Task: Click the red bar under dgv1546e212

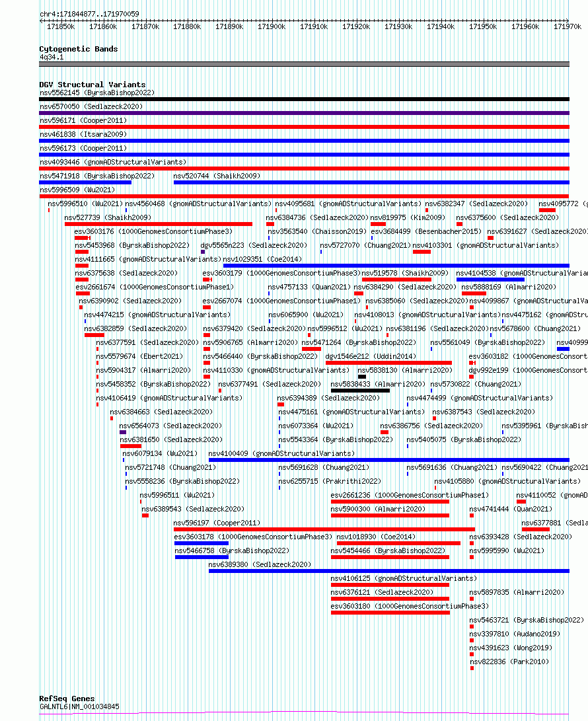Action: pyautogui.click(x=388, y=363)
